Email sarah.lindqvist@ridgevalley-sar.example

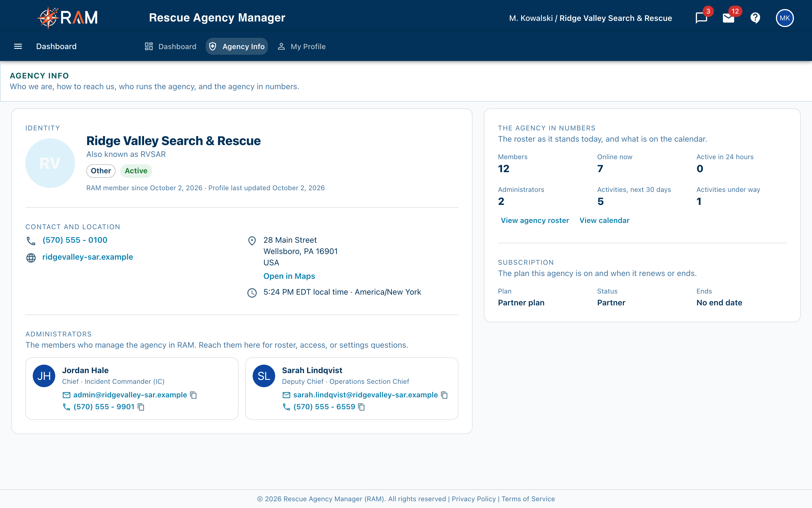pos(365,395)
